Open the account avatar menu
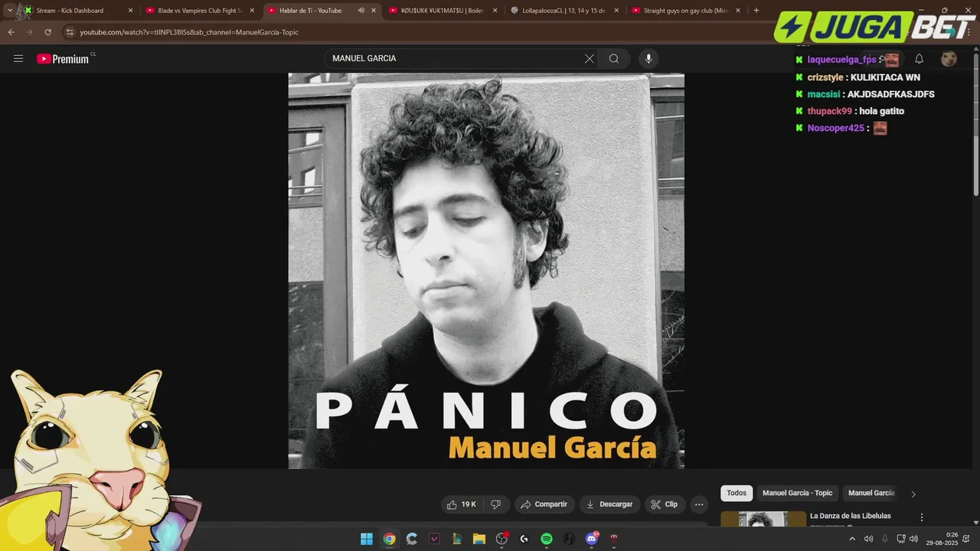Viewport: 980px width, 551px height. 949,59
